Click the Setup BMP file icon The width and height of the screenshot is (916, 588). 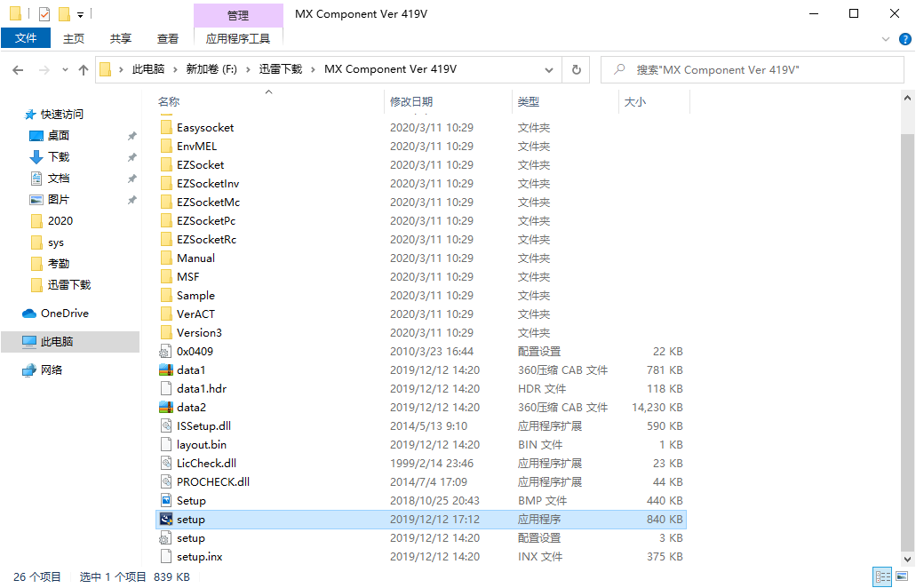165,500
